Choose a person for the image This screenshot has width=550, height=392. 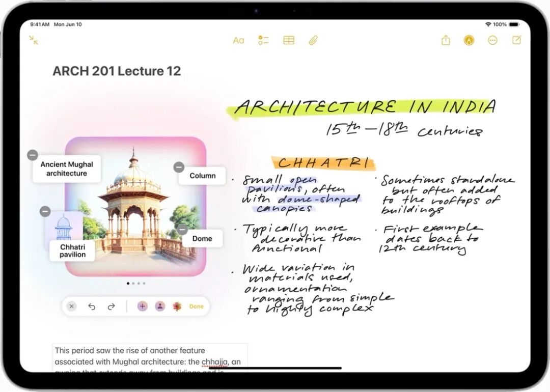[160, 306]
